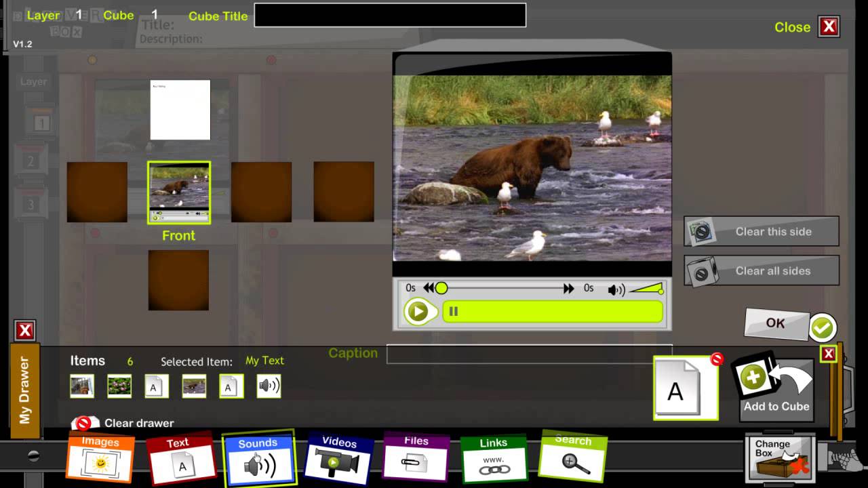Image resolution: width=868 pixels, height=488 pixels.
Task: Open the My Drawer tab
Action: pos(25,390)
